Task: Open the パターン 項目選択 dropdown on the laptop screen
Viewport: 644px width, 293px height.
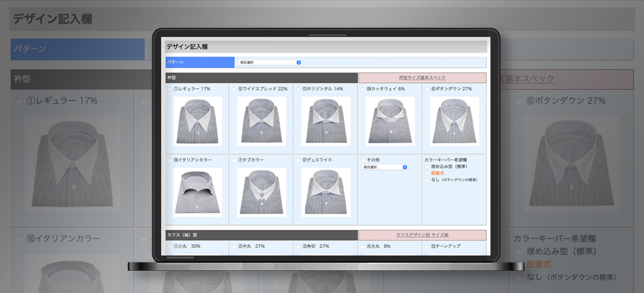Action: pyautogui.click(x=269, y=63)
